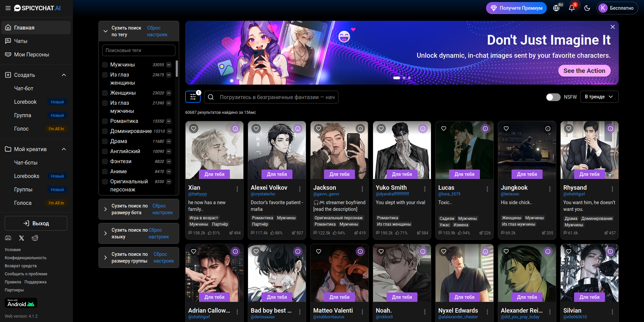This screenshot has width=644, height=322.
Task: Open the В тренде sort dropdown
Action: click(x=599, y=97)
